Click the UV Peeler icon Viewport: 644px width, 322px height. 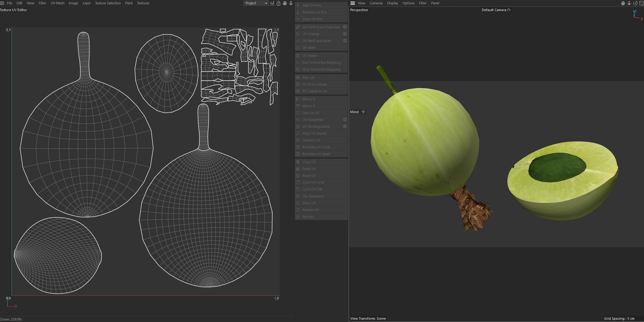tap(298, 56)
